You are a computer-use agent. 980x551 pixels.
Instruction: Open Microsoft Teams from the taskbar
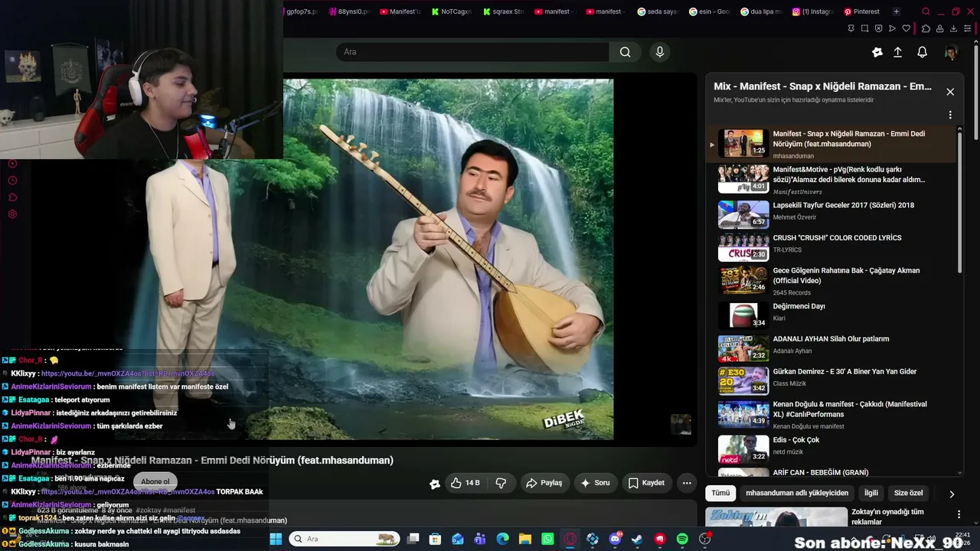[x=480, y=539]
